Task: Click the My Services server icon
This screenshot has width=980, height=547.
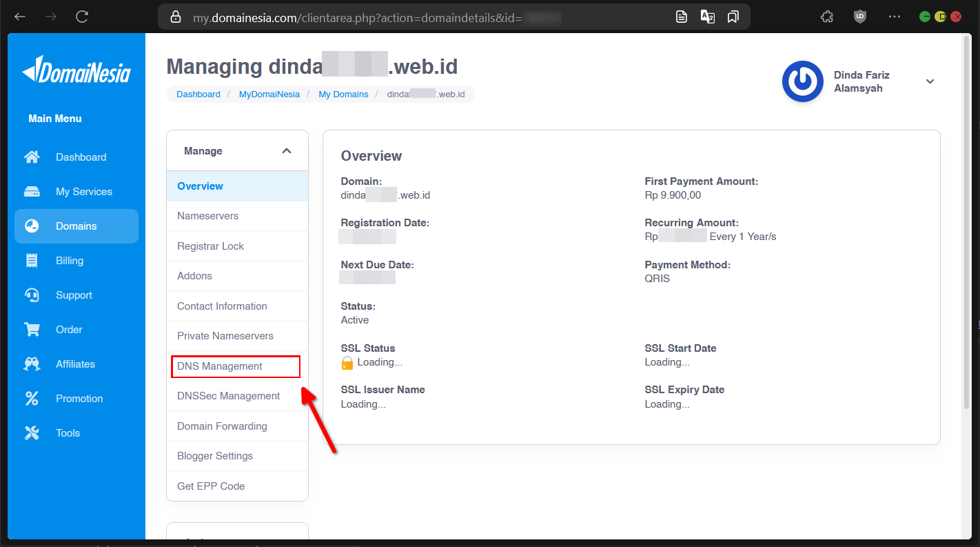Action: pos(32,192)
